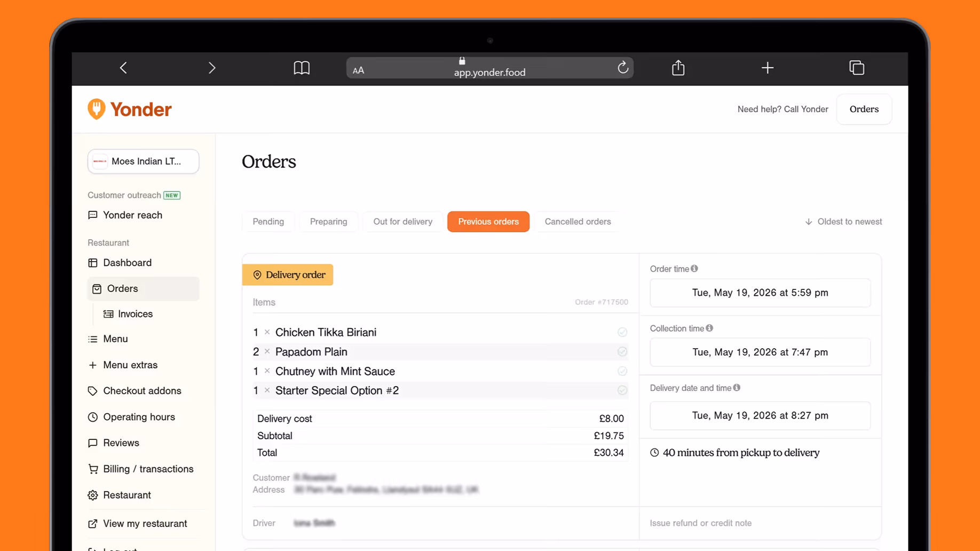Open Reviews in the sidebar
Screen dimensions: 980x551
pyautogui.click(x=121, y=443)
